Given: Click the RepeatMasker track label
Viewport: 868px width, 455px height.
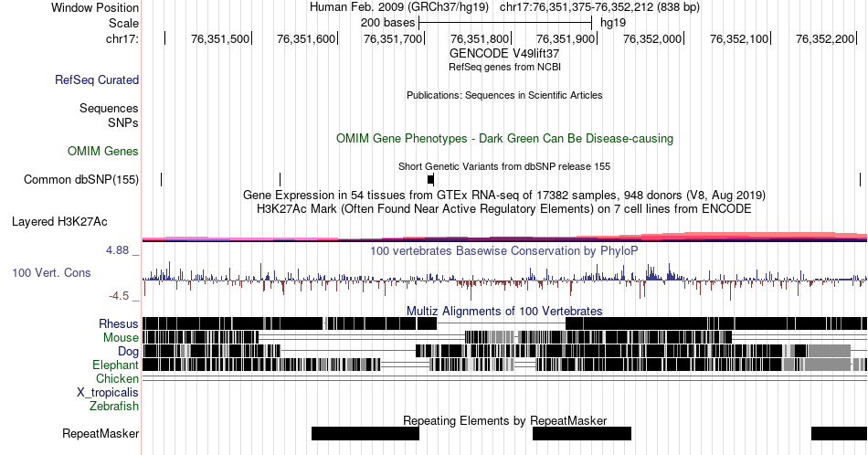Looking at the screenshot, I should point(101,433).
